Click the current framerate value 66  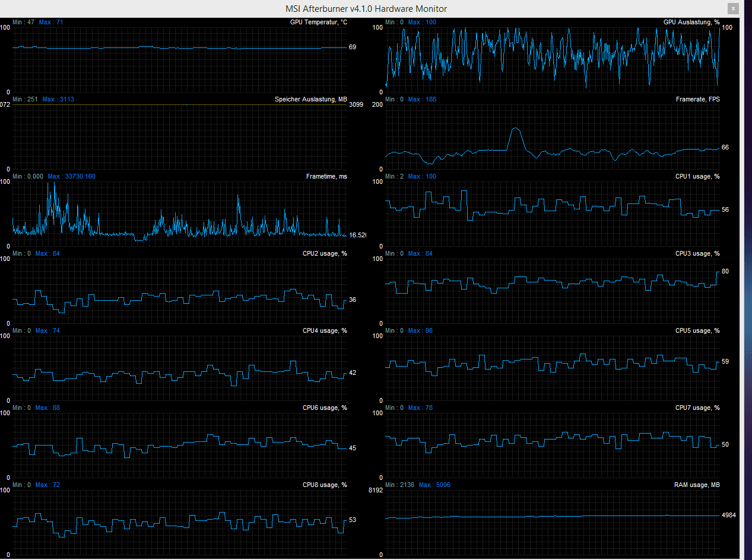(x=725, y=147)
